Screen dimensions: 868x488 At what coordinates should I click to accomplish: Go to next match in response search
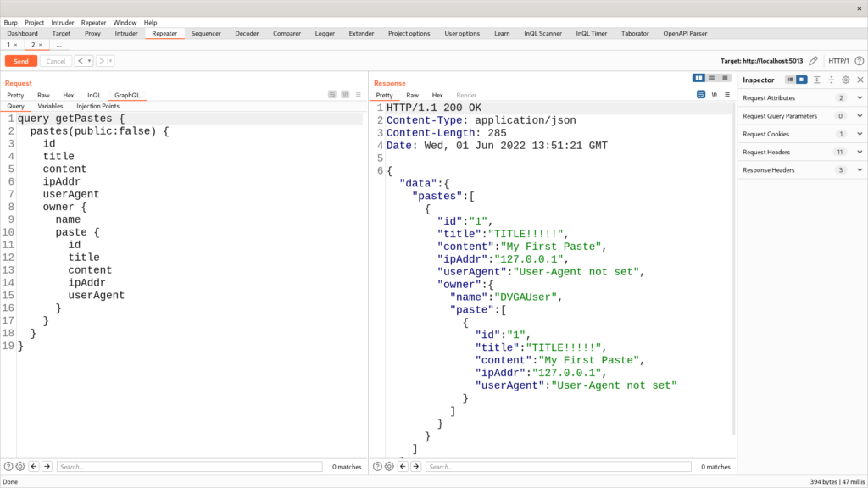[x=415, y=467]
